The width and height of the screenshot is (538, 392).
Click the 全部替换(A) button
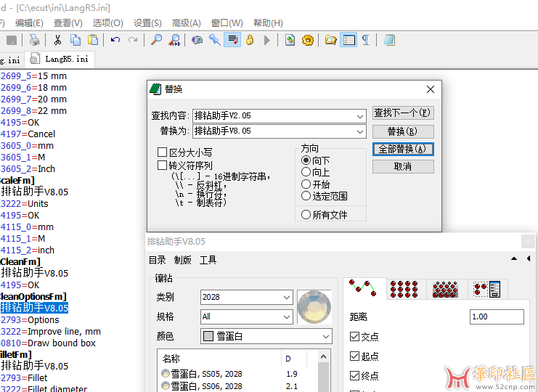tap(403, 149)
